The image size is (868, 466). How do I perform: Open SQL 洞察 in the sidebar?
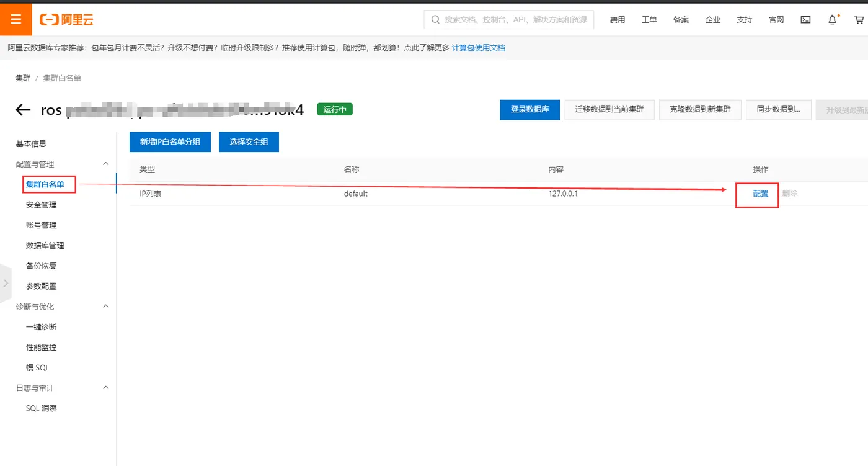(42, 408)
